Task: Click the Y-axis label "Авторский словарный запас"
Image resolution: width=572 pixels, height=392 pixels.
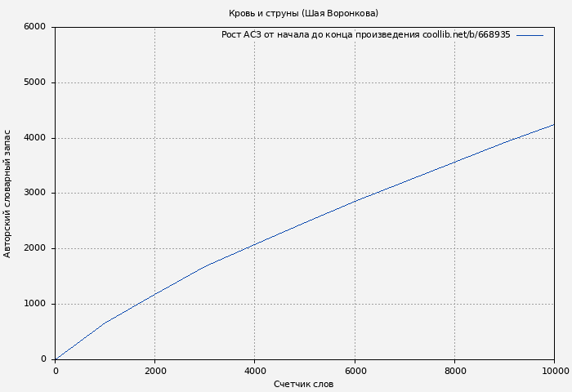Action: tap(8, 194)
